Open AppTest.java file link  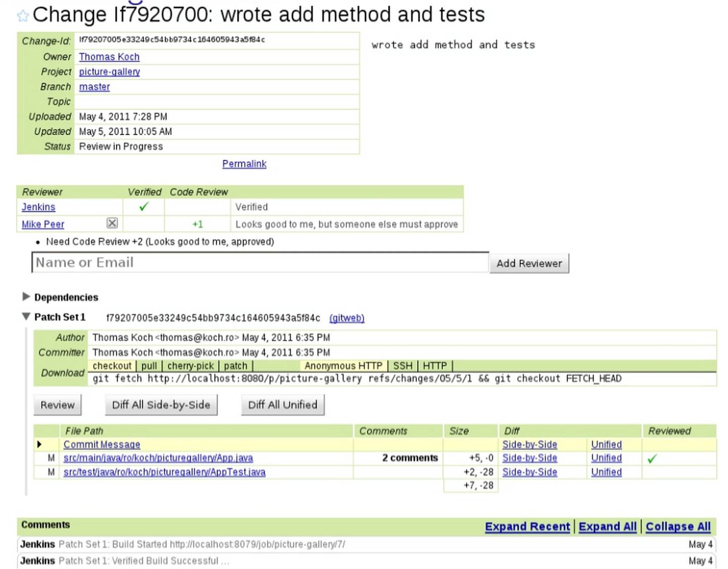[x=164, y=472]
